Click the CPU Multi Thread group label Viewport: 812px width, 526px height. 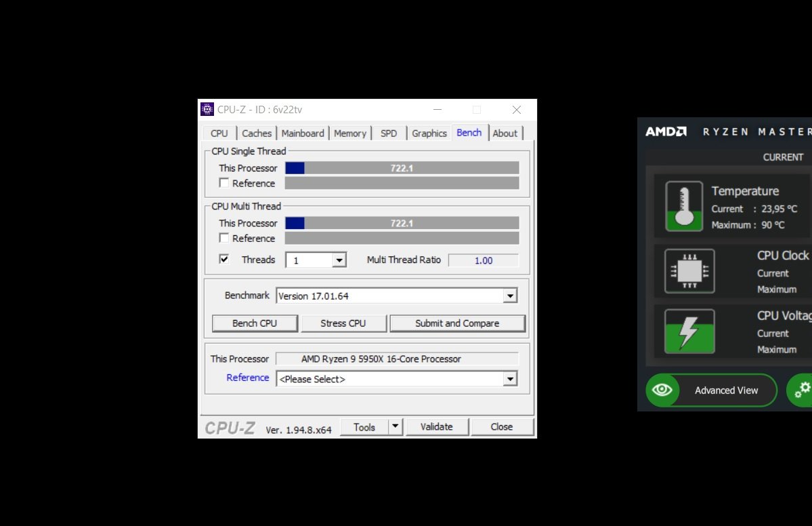(246, 206)
